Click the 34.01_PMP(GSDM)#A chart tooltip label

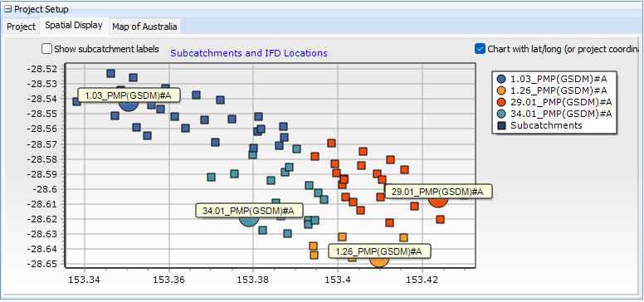(248, 211)
